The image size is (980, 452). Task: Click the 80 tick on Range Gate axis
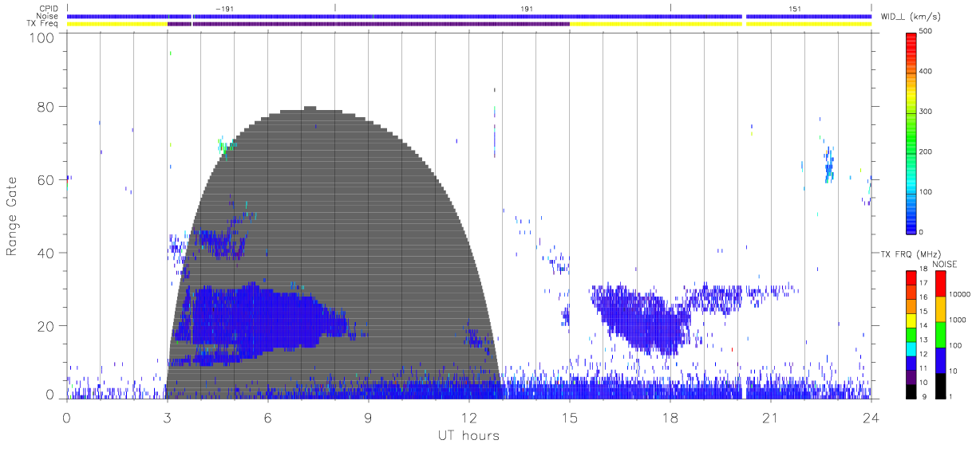point(47,107)
